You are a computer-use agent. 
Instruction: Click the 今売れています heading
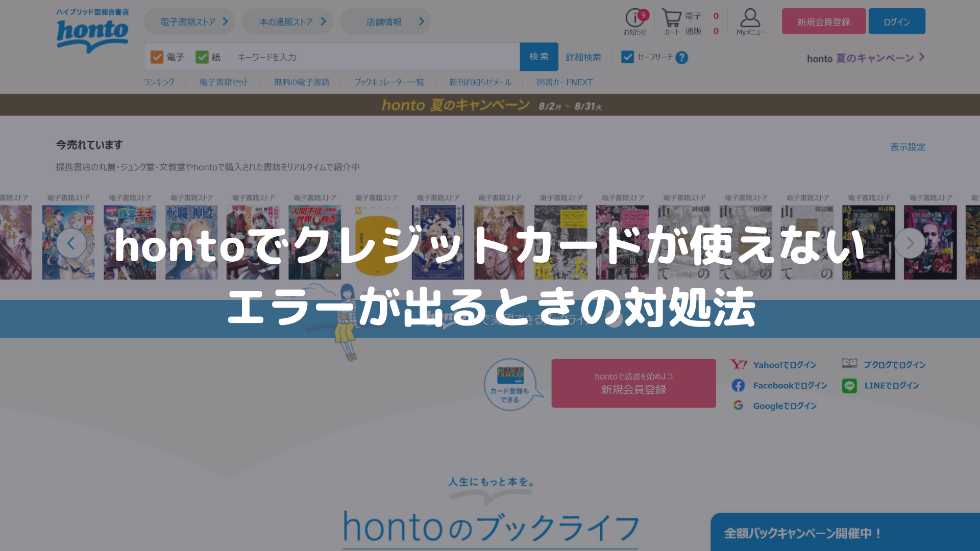[x=89, y=145]
